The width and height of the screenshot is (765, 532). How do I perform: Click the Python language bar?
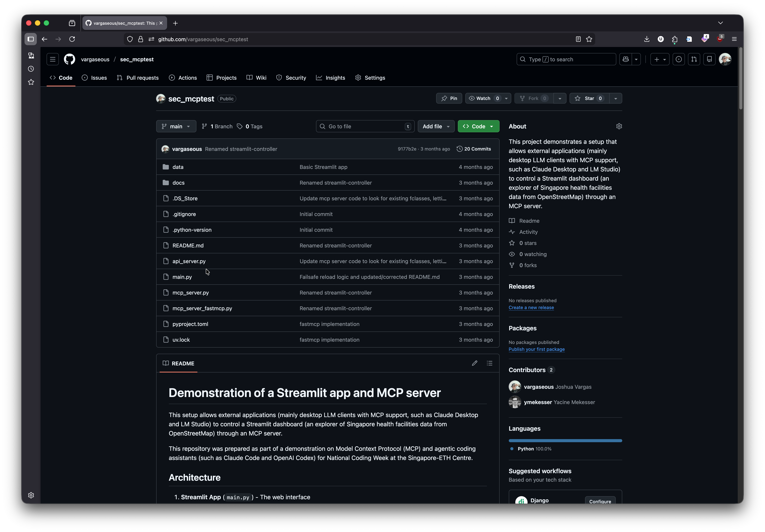point(565,440)
